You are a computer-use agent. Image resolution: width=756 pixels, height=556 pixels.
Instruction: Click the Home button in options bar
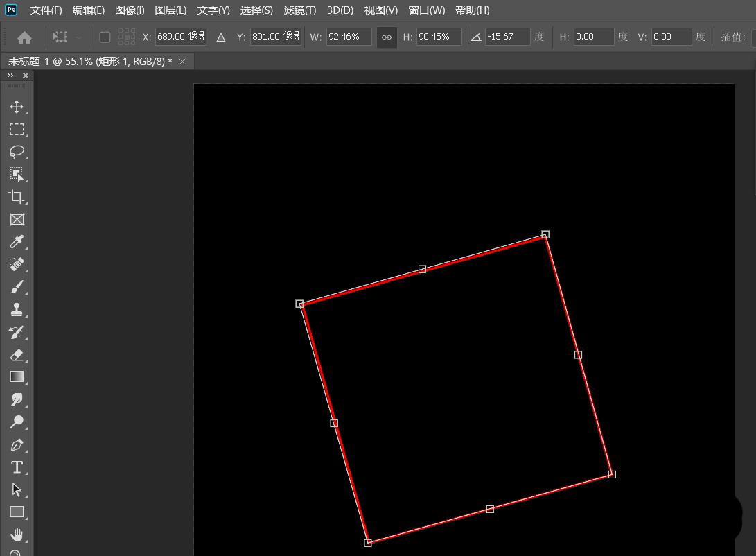pos(24,37)
